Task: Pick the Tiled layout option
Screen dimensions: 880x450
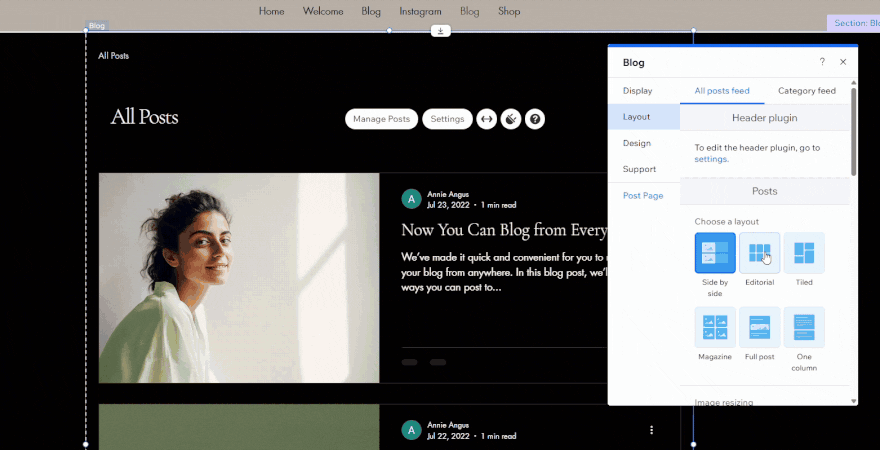Action: point(804,253)
